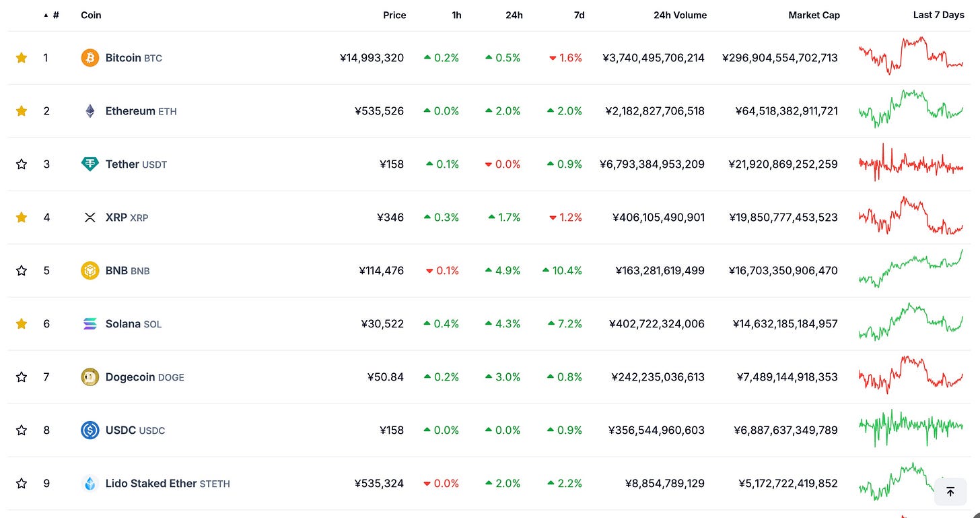Click Dogecoin price ¥50.84

[x=386, y=377]
